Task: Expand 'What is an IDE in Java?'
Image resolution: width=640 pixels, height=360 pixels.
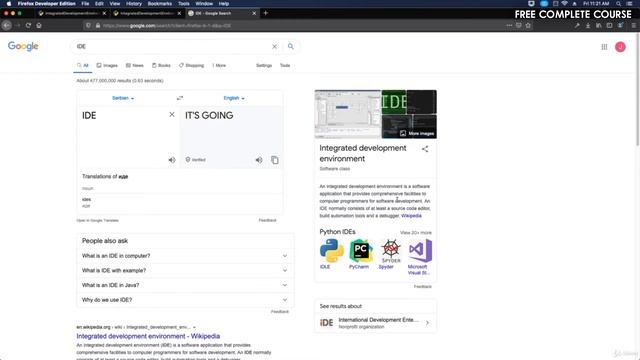Action: pos(184,285)
